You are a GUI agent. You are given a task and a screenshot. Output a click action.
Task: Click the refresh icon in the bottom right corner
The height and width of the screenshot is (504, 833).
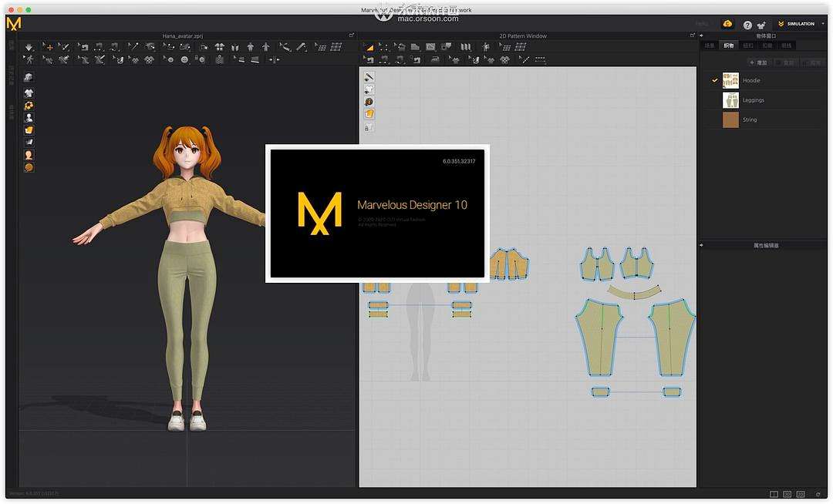pyautogui.click(x=818, y=494)
